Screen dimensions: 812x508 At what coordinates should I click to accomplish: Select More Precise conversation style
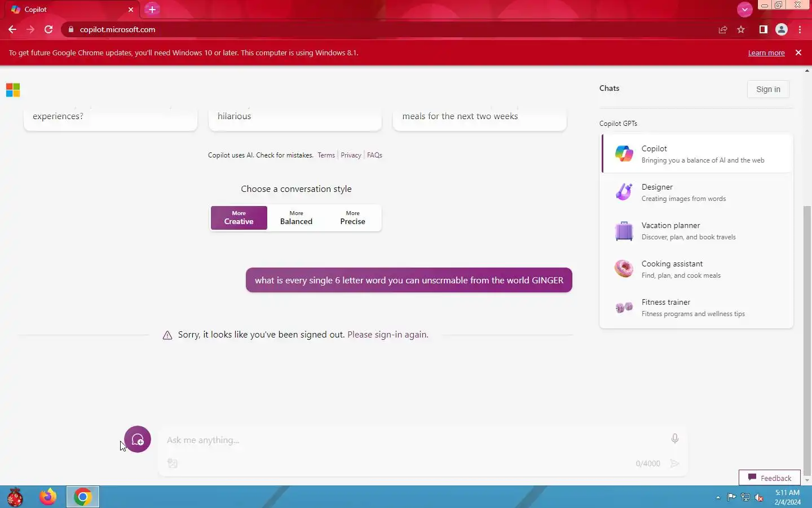pos(352,218)
